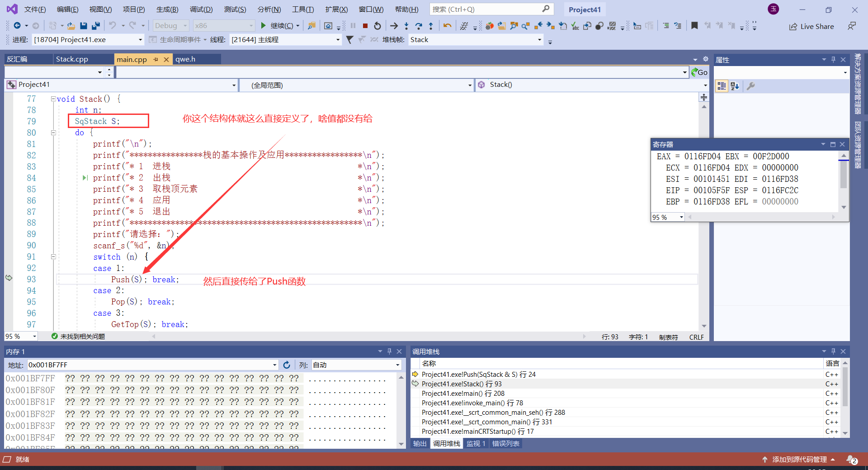This screenshot has height=470, width=868.
Task: Save all files icon
Action: 95,26
